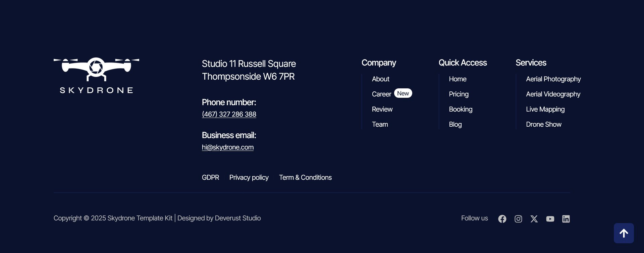Open the Instagram social icon

point(518,219)
